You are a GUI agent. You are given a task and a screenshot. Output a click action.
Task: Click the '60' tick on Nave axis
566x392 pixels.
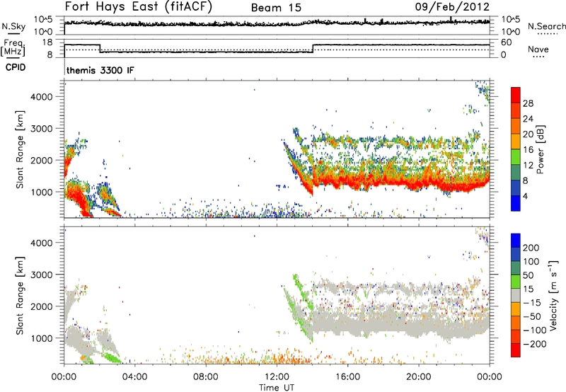(506, 42)
